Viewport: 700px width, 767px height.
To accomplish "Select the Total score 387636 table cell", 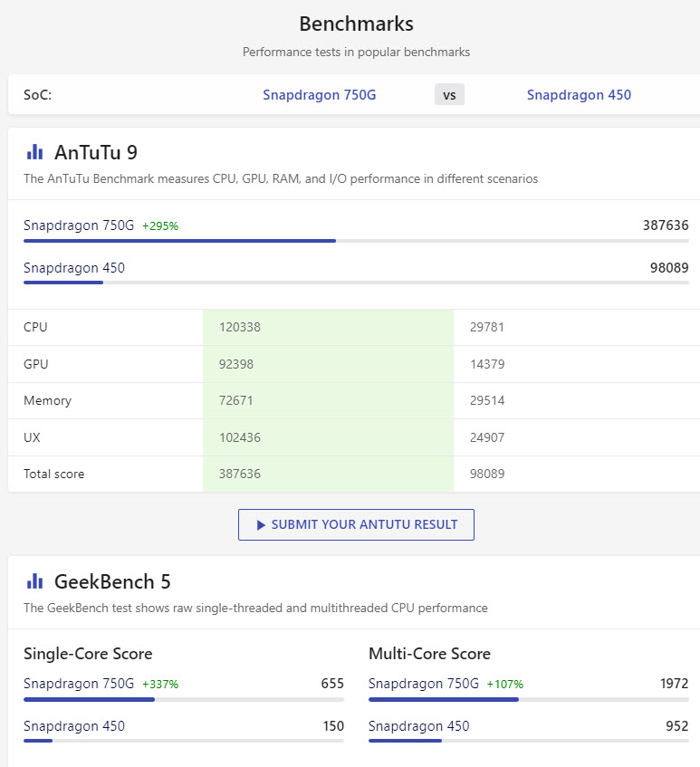I will click(328, 474).
